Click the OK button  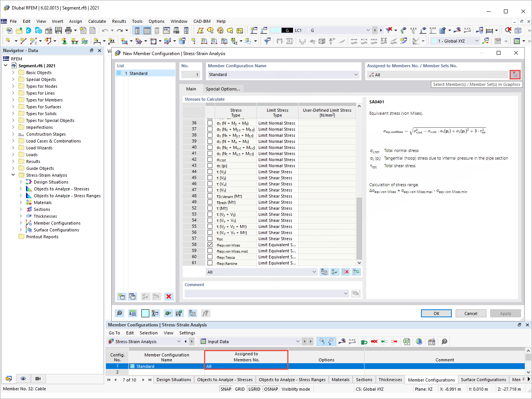[436, 313]
